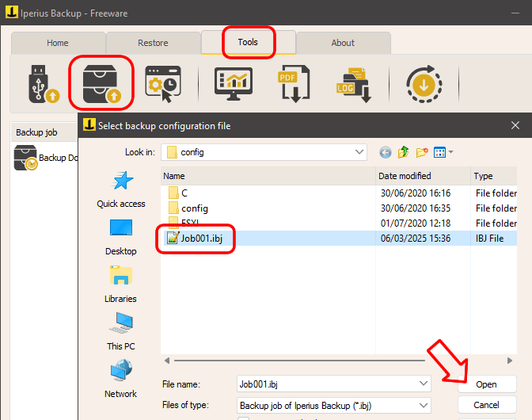The image size is (532, 420).
Task: Open This PC location
Action: point(121,331)
